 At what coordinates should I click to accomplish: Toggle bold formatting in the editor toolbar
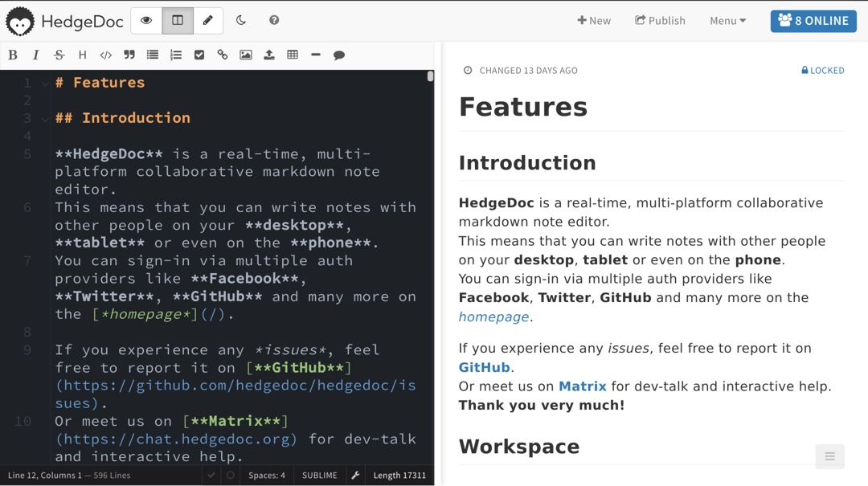[12, 55]
